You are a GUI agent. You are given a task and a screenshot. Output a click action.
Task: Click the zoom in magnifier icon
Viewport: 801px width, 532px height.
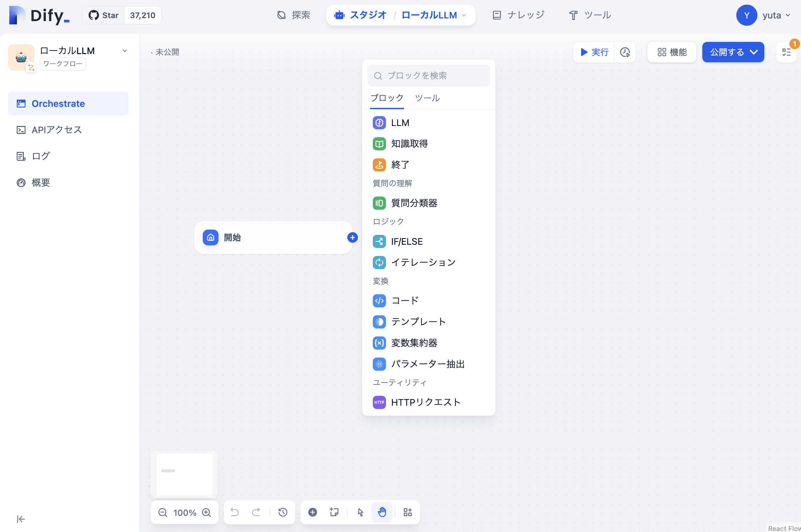206,512
